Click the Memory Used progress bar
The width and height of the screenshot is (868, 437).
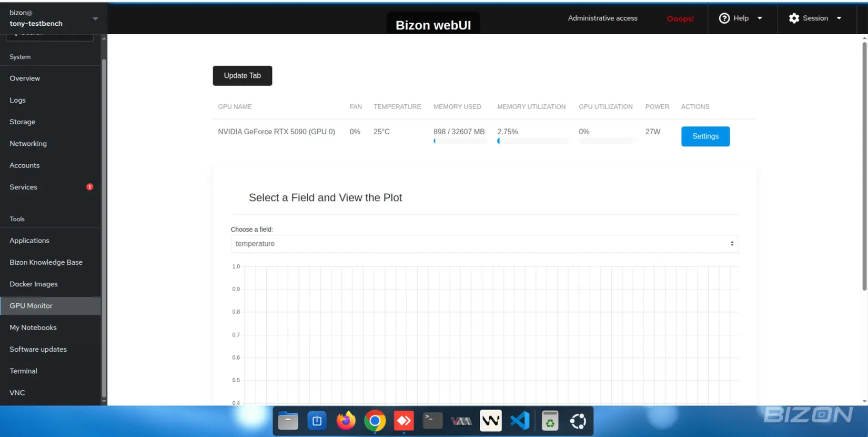460,141
